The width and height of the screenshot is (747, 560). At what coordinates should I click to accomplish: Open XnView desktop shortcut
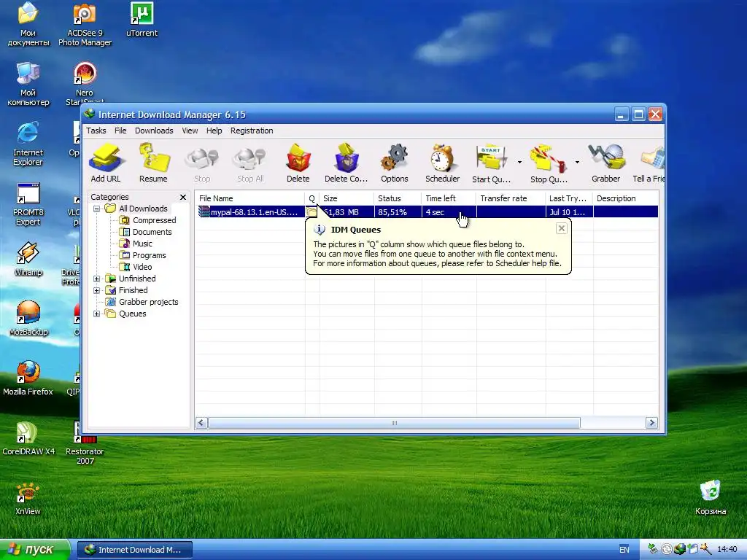pyautogui.click(x=28, y=498)
